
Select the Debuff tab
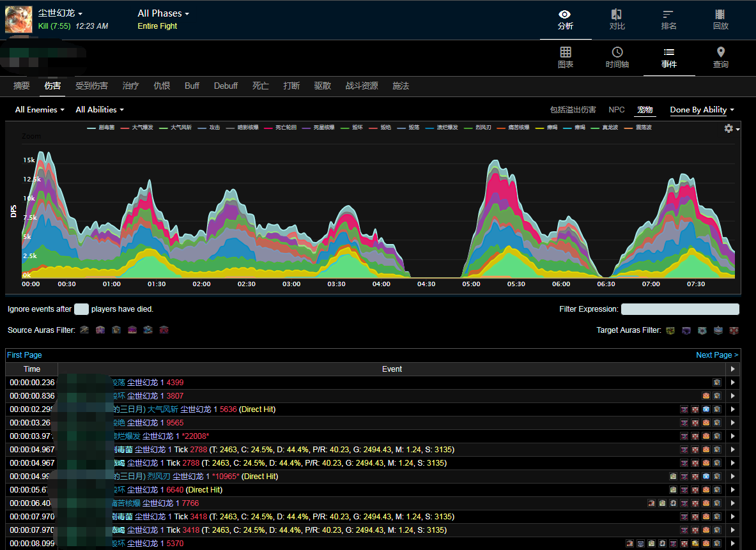pos(226,86)
